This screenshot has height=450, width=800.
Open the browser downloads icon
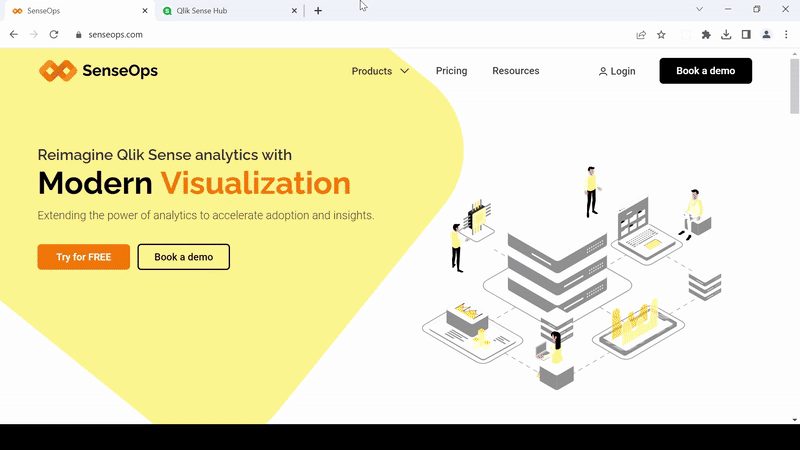pyautogui.click(x=726, y=35)
